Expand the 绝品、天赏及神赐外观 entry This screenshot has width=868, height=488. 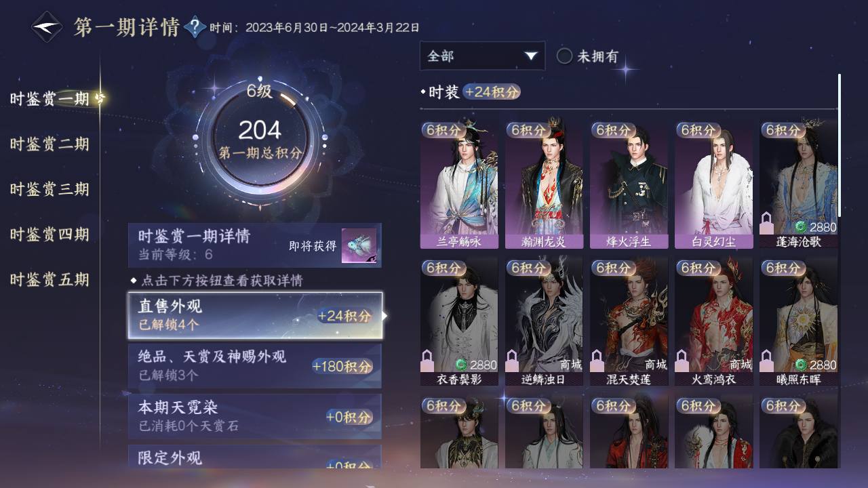[x=255, y=366]
